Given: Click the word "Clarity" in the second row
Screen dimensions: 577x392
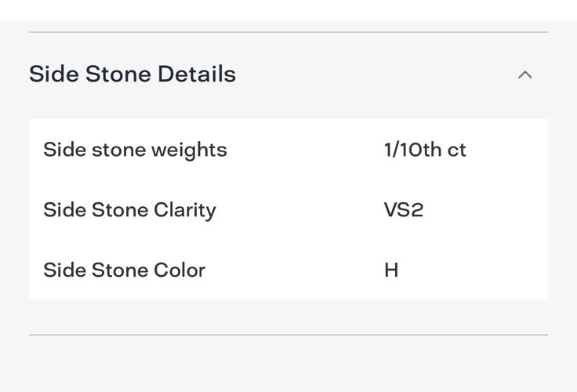Looking at the screenshot, I should click(x=185, y=210).
